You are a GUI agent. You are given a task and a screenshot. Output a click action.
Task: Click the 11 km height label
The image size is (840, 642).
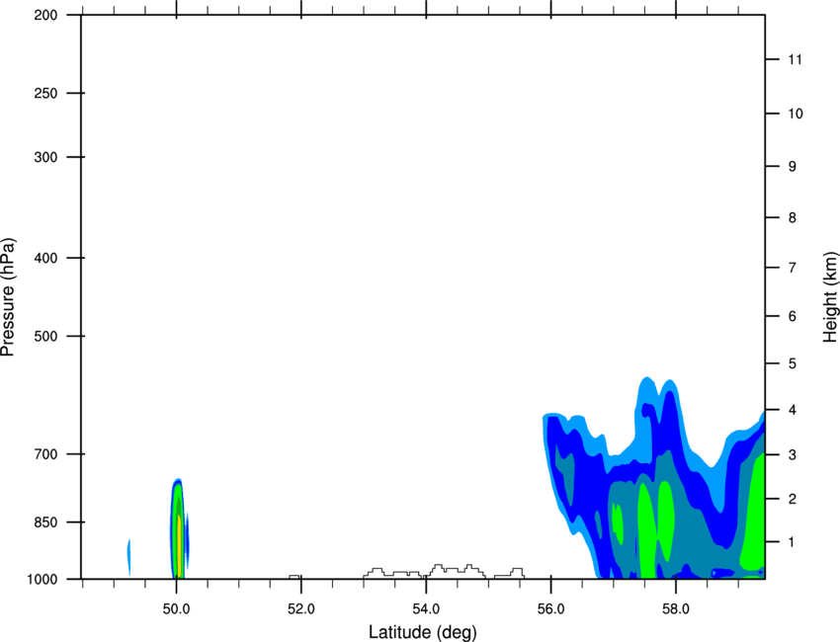point(796,59)
